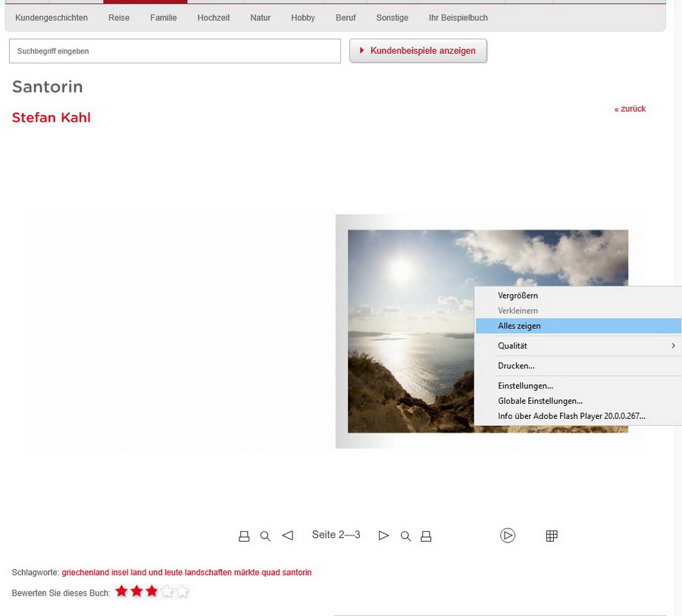Open the griechenland tag link
This screenshot has width=682, height=616.
click(x=85, y=573)
